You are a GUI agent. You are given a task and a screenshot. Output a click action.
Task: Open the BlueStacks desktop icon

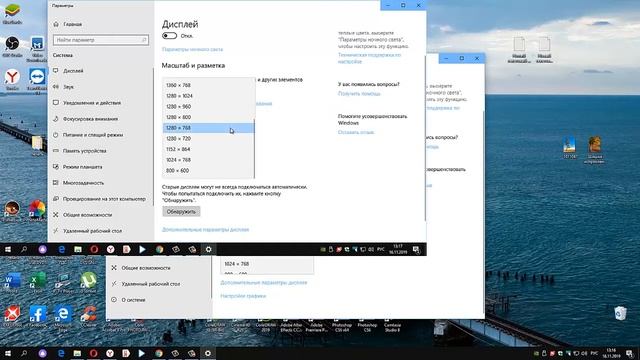click(12, 13)
